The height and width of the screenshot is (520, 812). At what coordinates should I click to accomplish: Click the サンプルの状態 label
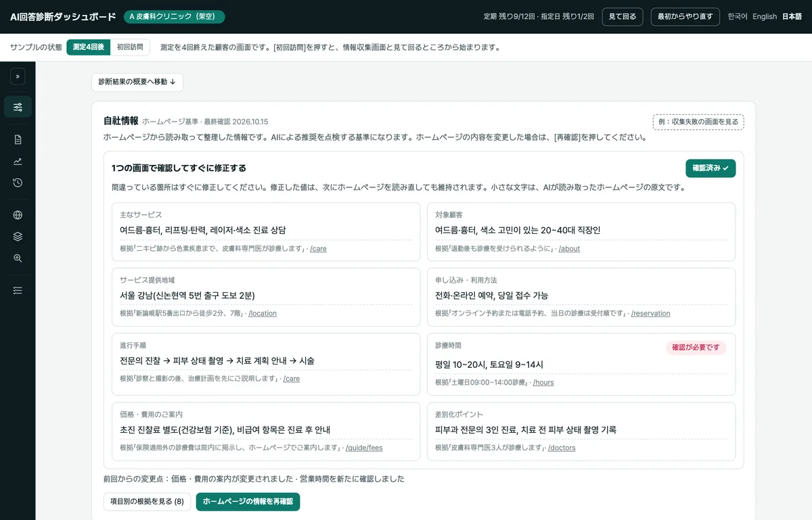pyautogui.click(x=36, y=47)
